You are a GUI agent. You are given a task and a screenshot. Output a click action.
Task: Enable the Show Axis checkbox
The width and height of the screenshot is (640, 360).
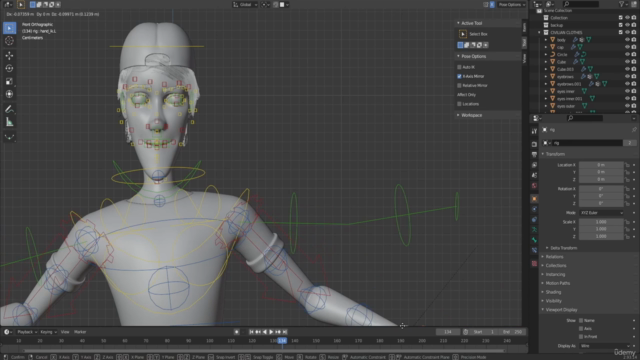coord(581,329)
